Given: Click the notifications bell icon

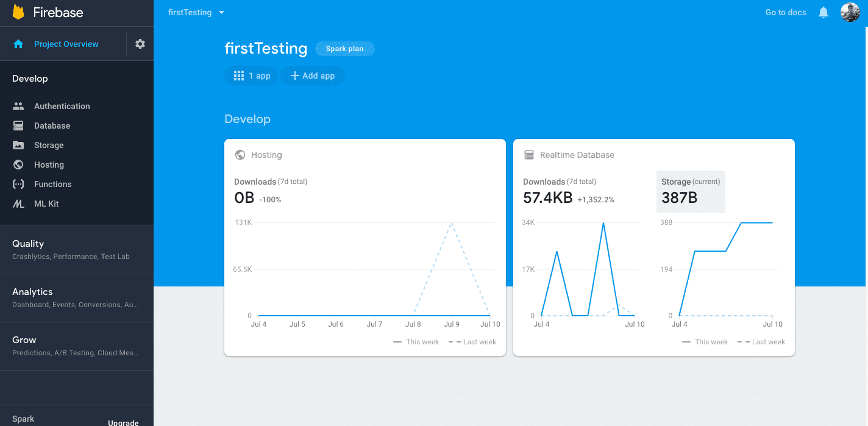Looking at the screenshot, I should point(824,12).
